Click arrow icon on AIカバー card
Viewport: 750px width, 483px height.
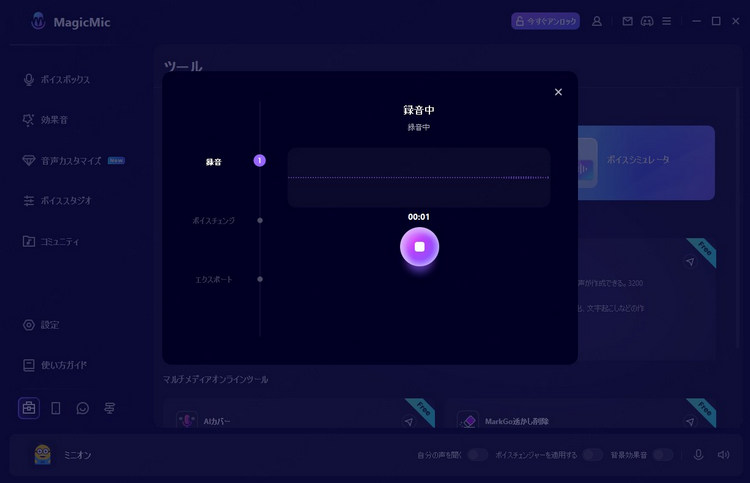409,422
